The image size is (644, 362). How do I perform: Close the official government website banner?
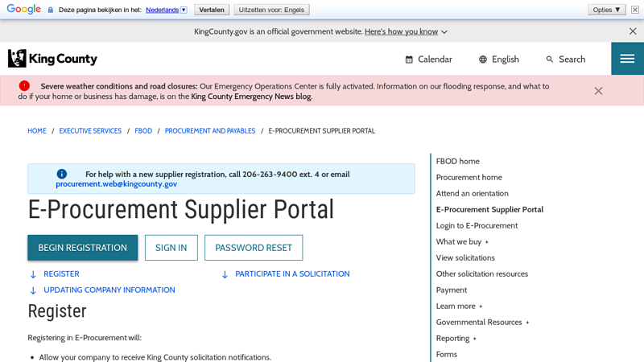(633, 31)
